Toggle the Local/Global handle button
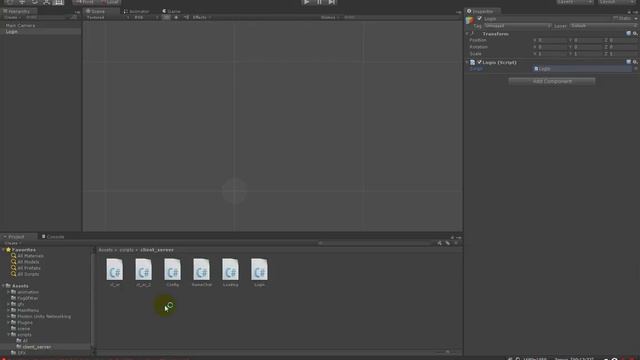 coord(109,2)
